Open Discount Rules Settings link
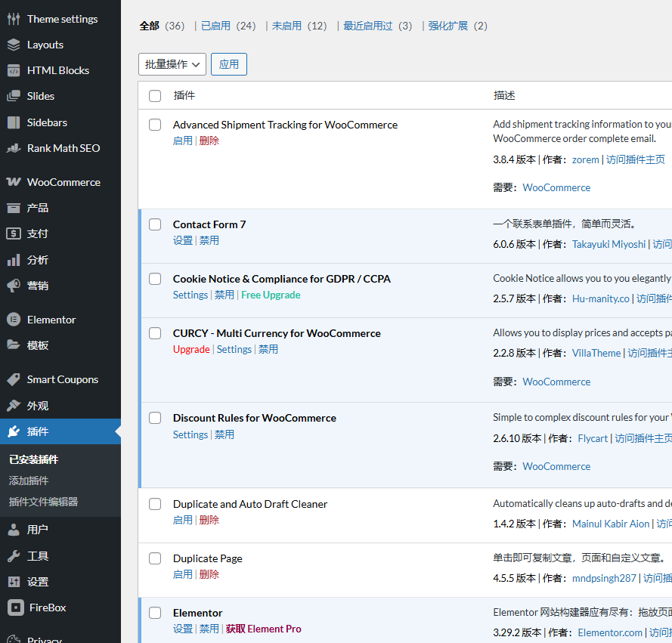Screen dimensions: 672x643 [x=190, y=434]
